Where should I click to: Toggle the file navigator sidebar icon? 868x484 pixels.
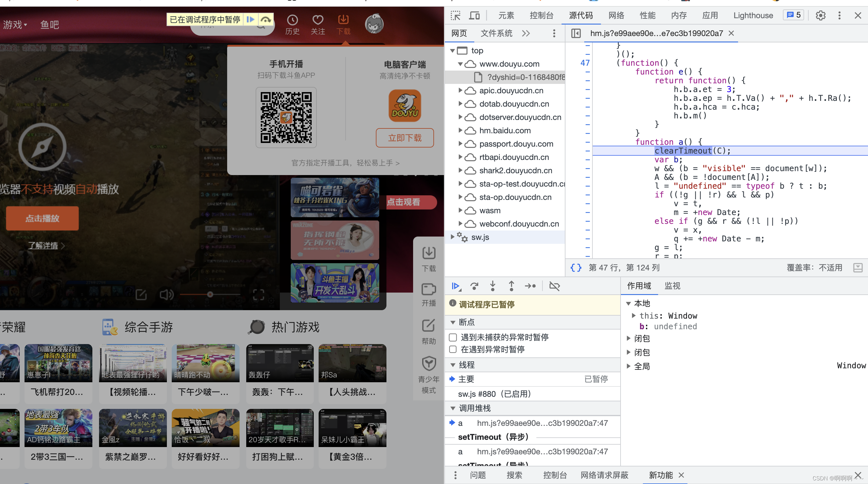(576, 33)
